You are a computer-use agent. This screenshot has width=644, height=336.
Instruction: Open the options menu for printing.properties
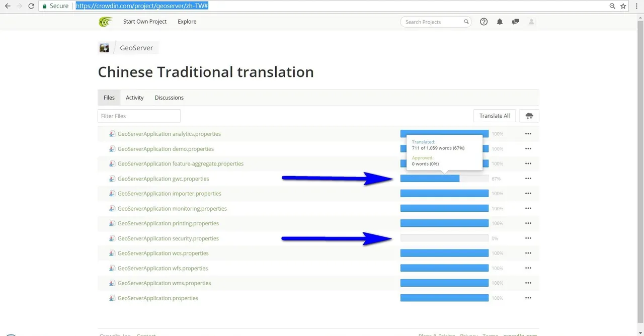tap(528, 223)
